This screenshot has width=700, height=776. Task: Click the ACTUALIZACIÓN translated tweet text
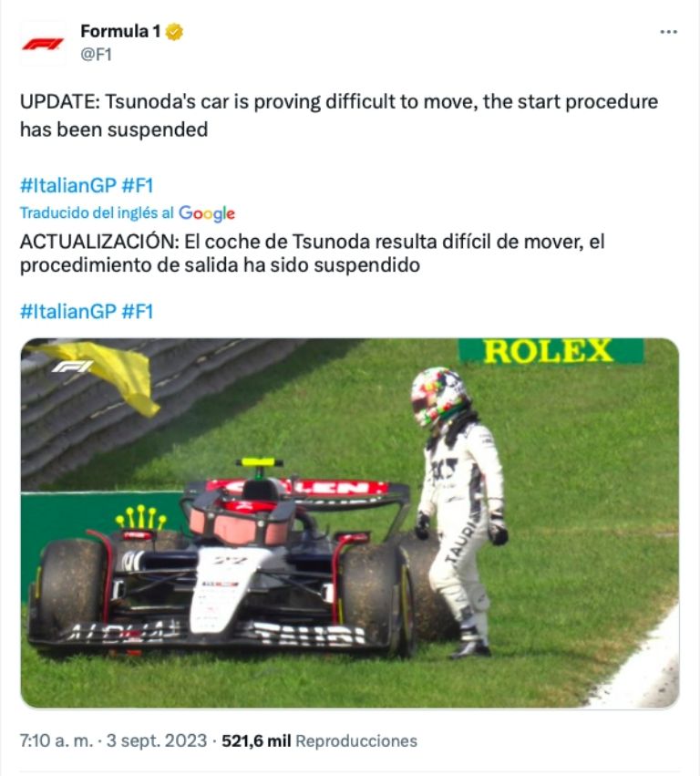[x=312, y=253]
